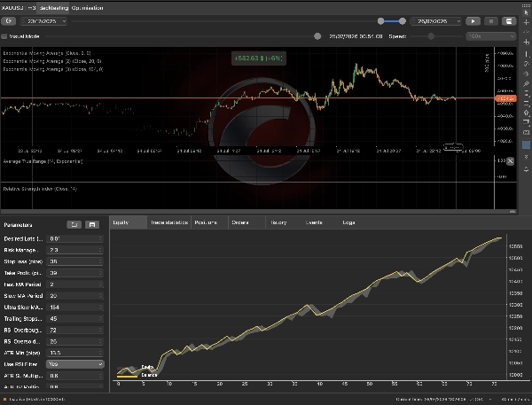This screenshot has width=532, height=405.
Task: Select the vertical line drawing tool
Action: [x=526, y=54]
